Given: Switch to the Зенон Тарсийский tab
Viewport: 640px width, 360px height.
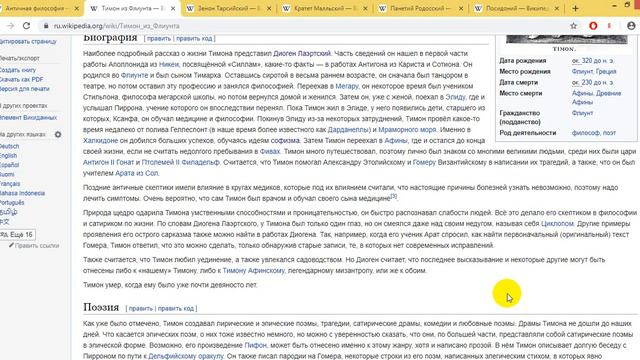Looking at the screenshot, I should [229, 8].
